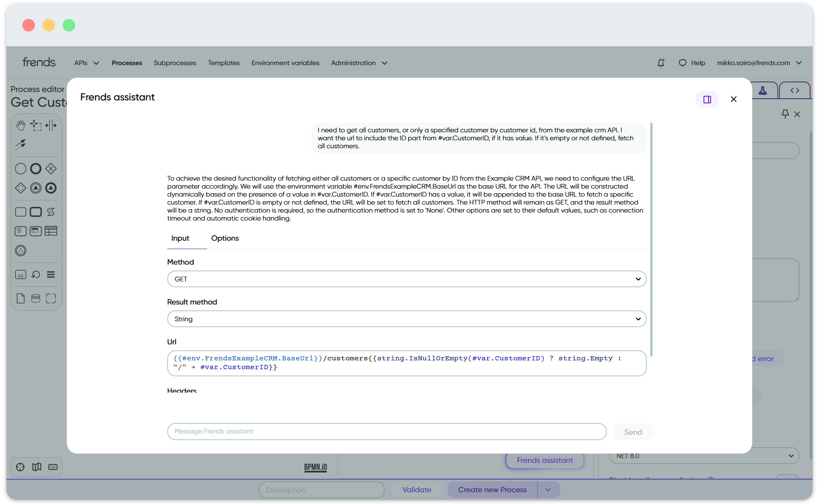Select the hand pan tool

click(20, 125)
